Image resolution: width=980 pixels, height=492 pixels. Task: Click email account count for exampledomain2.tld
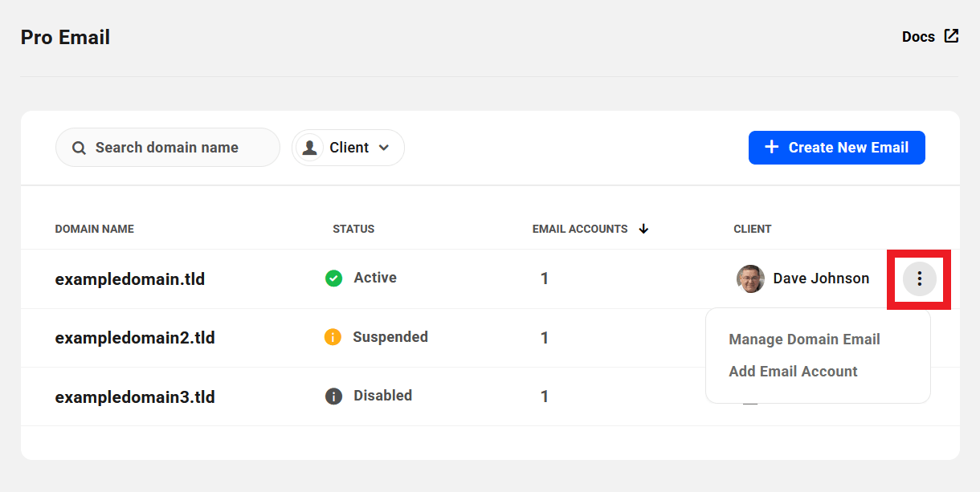(545, 338)
